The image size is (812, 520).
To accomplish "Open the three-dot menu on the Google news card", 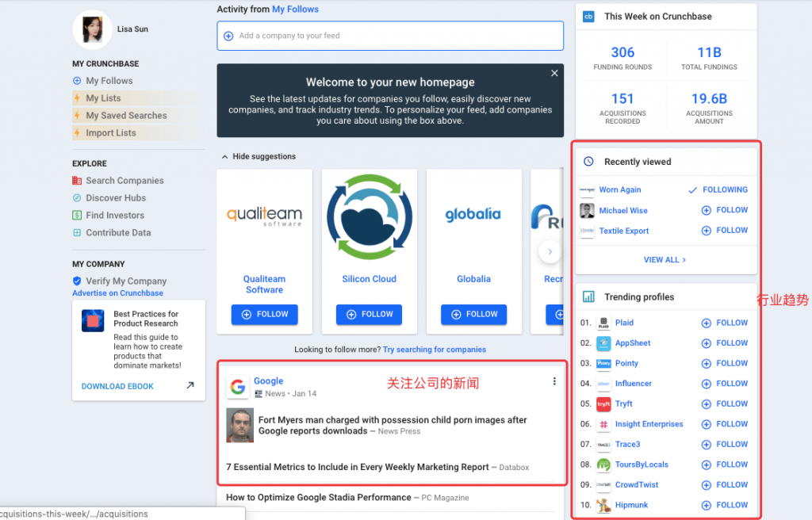I will pyautogui.click(x=554, y=380).
